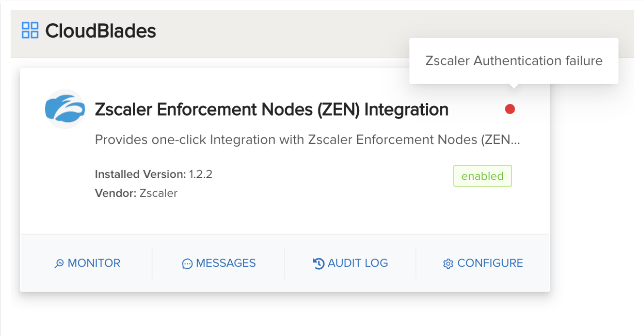Click the Zscaler Authentication failure tooltip
The width and height of the screenshot is (644, 336).
pos(514,61)
